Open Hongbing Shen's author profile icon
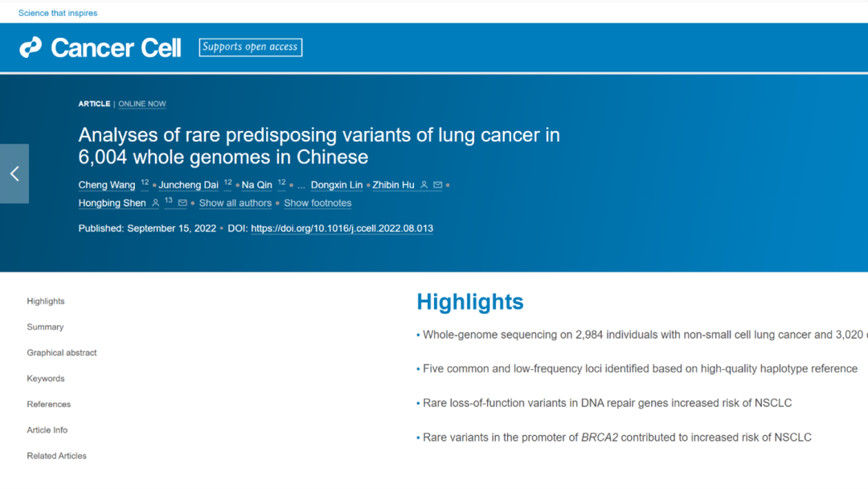 click(x=156, y=203)
